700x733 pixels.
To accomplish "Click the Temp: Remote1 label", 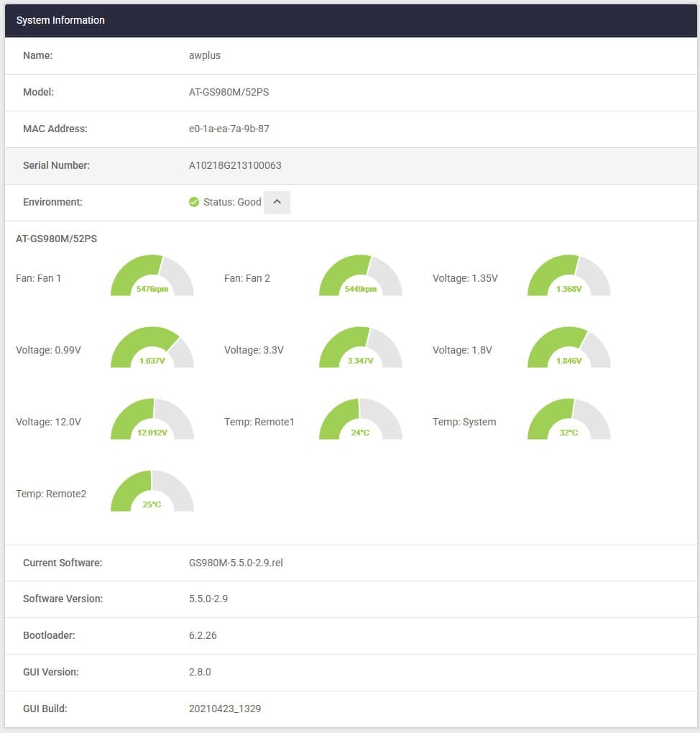I will click(259, 422).
